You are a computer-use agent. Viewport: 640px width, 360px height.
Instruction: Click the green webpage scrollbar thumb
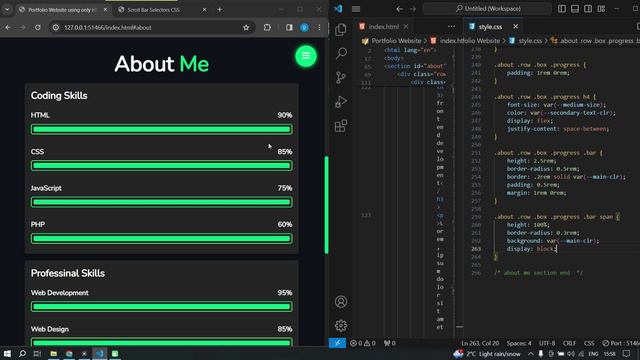coord(327,205)
